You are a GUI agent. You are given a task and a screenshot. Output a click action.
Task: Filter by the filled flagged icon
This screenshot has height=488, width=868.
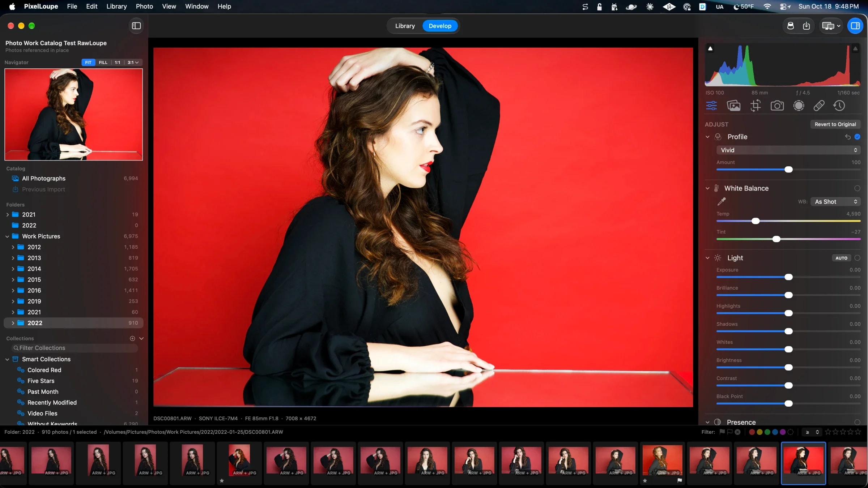(722, 432)
